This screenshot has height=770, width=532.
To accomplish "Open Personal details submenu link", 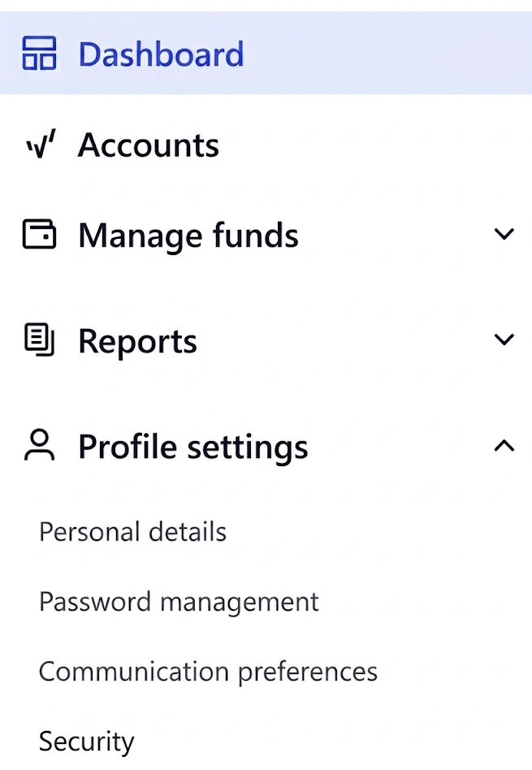I will point(132,532).
